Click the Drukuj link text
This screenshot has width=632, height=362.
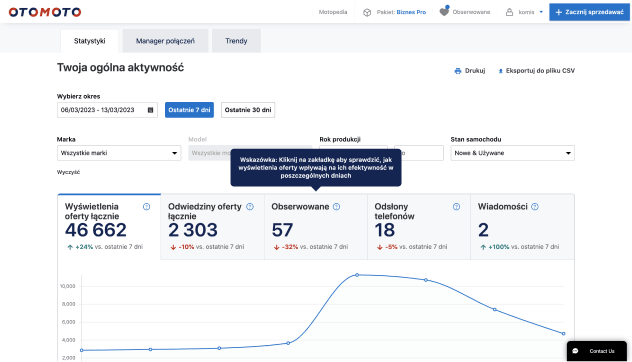tap(475, 71)
